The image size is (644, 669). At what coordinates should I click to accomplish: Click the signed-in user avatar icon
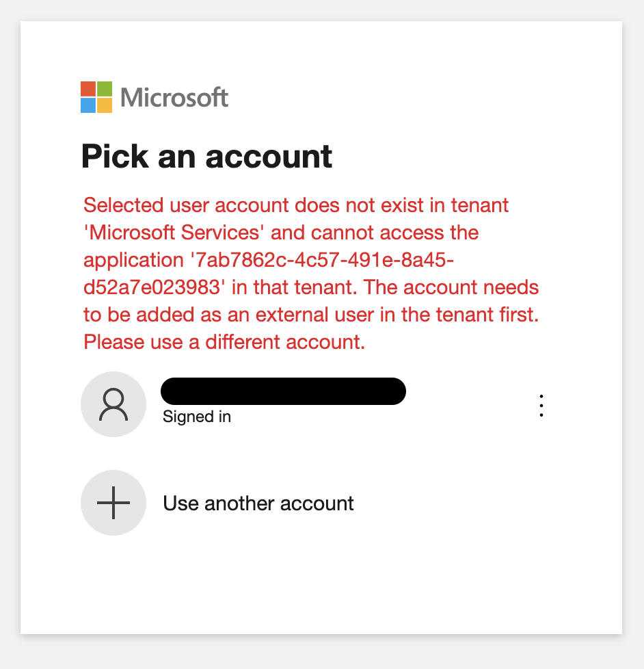[x=113, y=404]
